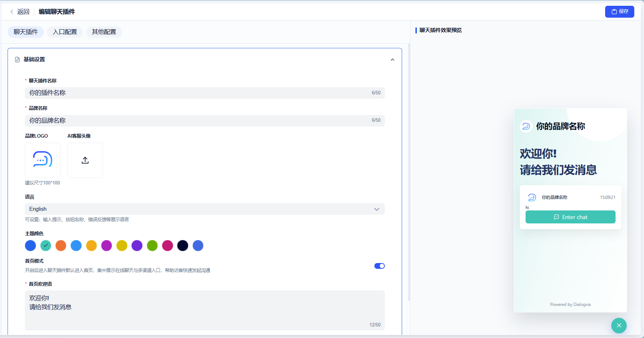Screen dimensions: 644x338
Task: Click the 品牌LOGO image thumbnail
Action: pyautogui.click(x=42, y=160)
